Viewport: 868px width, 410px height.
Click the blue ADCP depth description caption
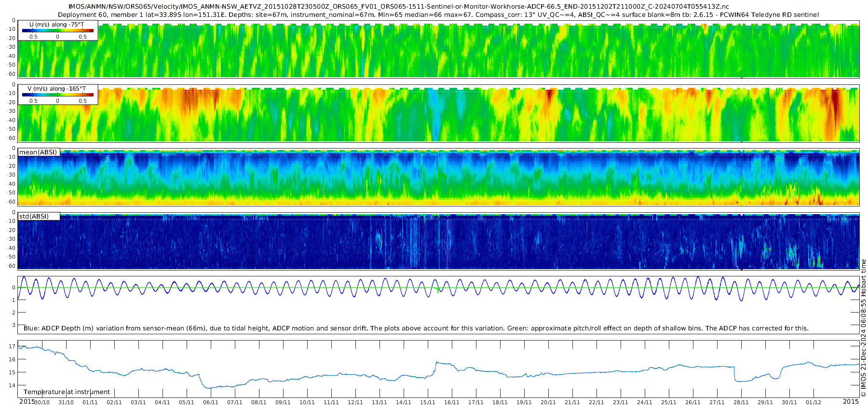[416, 328]
